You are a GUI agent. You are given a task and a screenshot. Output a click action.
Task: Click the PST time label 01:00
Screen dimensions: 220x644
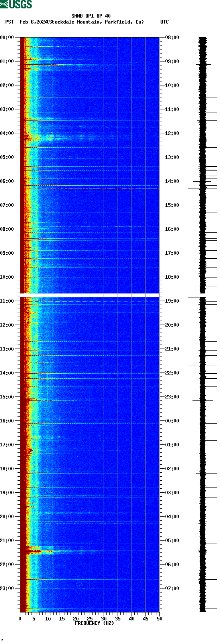point(7,61)
